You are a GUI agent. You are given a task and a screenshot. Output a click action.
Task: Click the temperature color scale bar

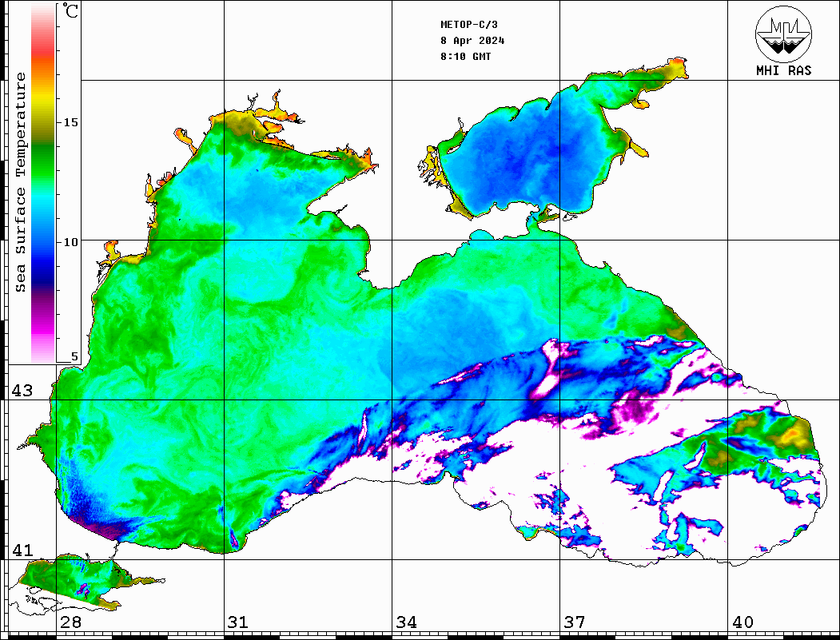point(43,184)
